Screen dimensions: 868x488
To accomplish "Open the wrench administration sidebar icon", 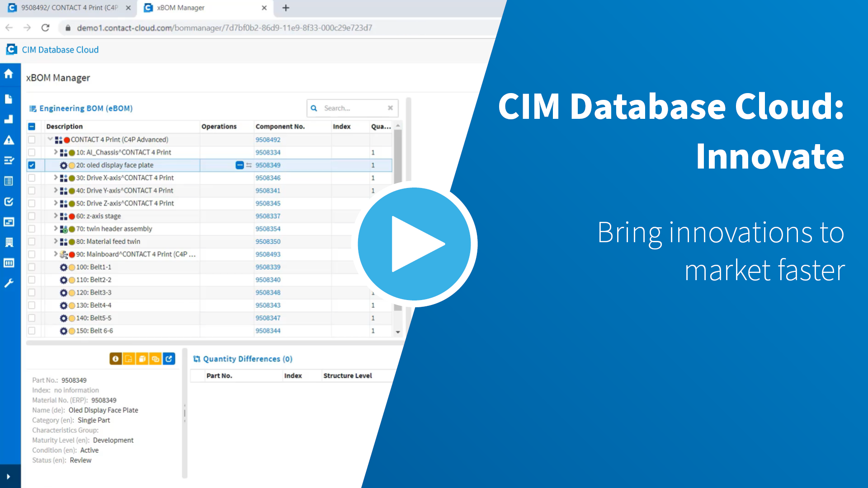I will [x=9, y=283].
